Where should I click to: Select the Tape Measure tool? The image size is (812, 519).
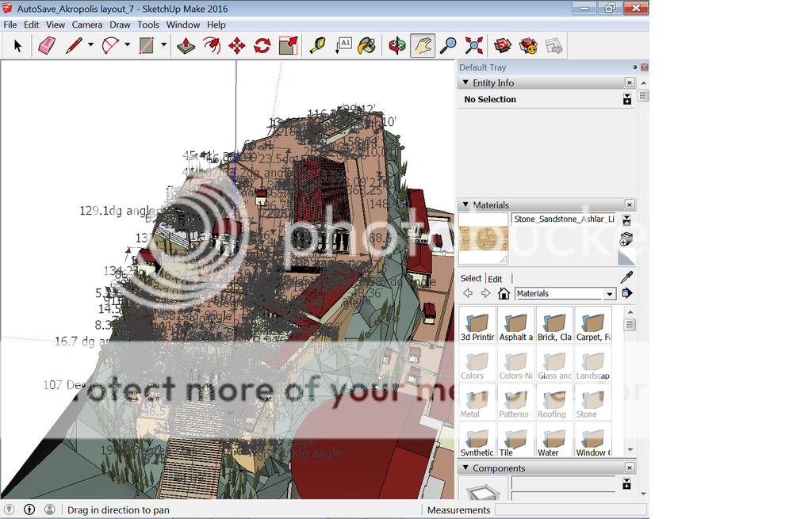[x=317, y=46]
